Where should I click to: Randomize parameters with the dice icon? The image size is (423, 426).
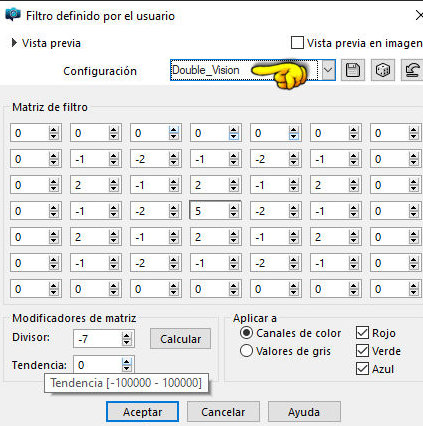point(383,70)
